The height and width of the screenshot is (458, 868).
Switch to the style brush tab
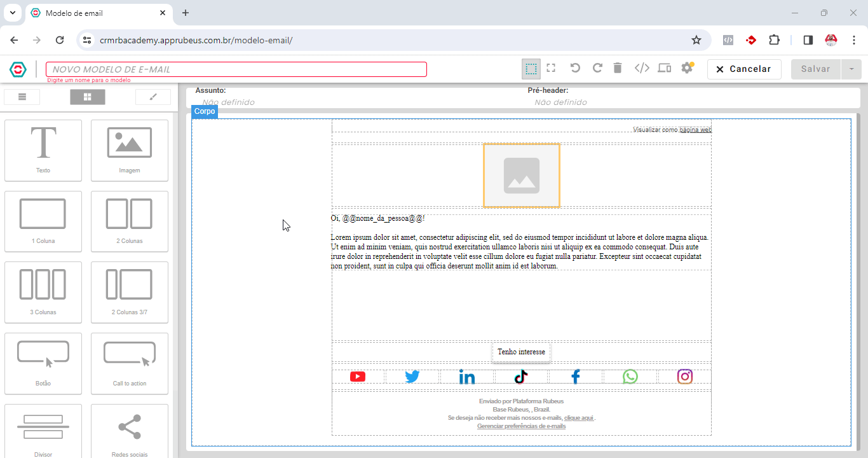click(153, 97)
